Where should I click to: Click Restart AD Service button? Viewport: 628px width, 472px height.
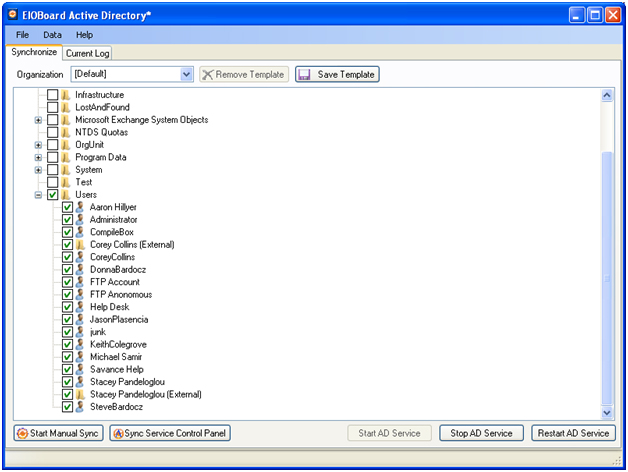point(573,433)
